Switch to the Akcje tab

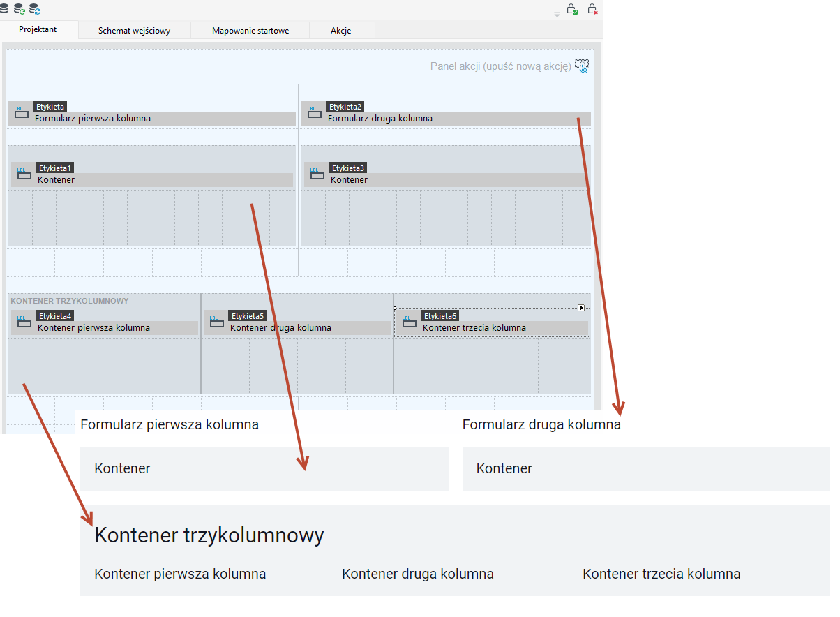[x=341, y=31]
